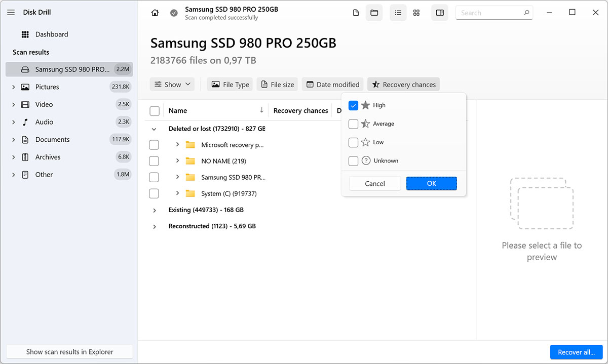The image size is (608, 364).
Task: Click the scan completed checkmark icon
Action: click(x=174, y=13)
